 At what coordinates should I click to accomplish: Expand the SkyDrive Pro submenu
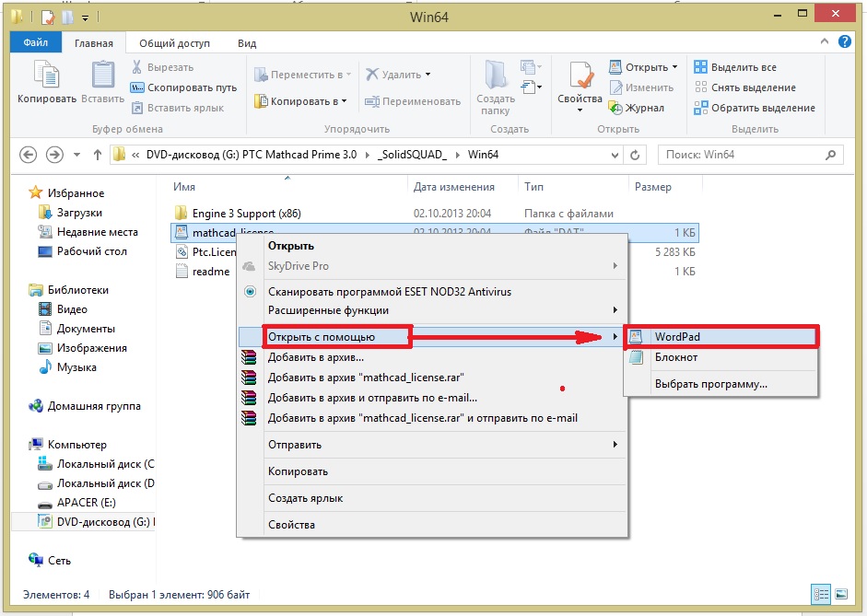tap(432, 266)
